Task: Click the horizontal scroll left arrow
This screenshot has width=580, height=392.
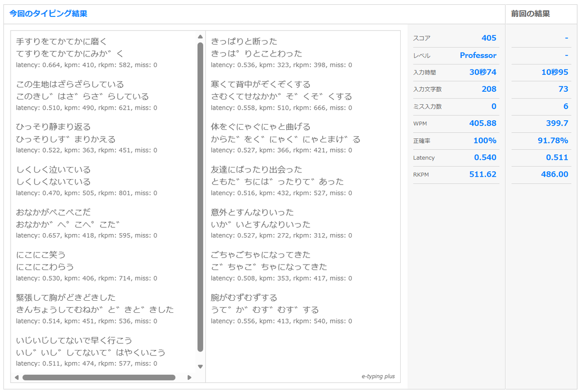Action: (16, 378)
